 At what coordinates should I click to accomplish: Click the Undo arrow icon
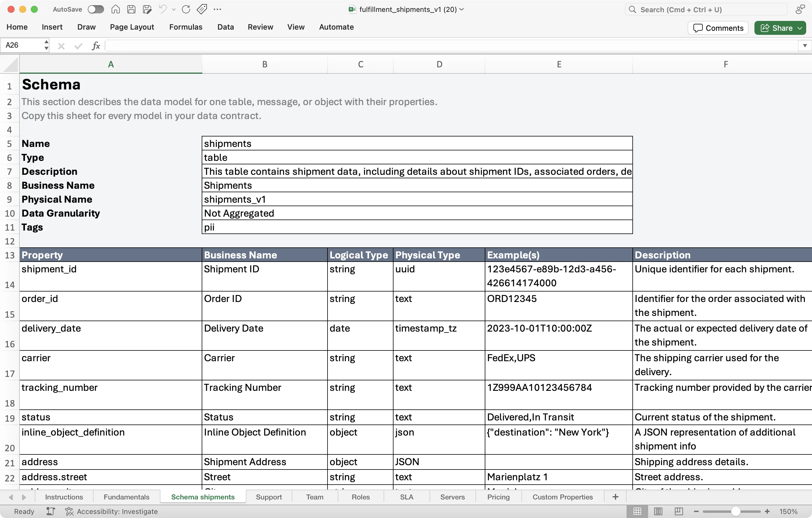coord(163,9)
